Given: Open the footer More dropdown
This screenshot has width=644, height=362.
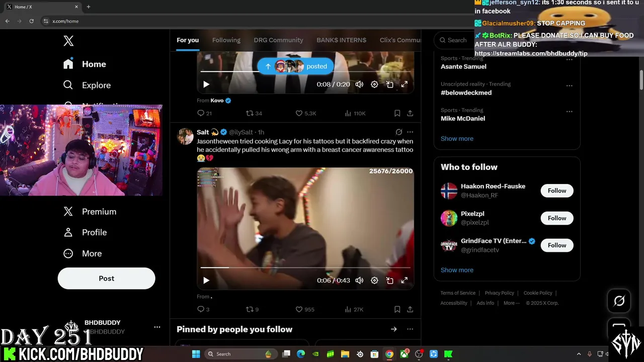Looking at the screenshot, I should coord(512,303).
